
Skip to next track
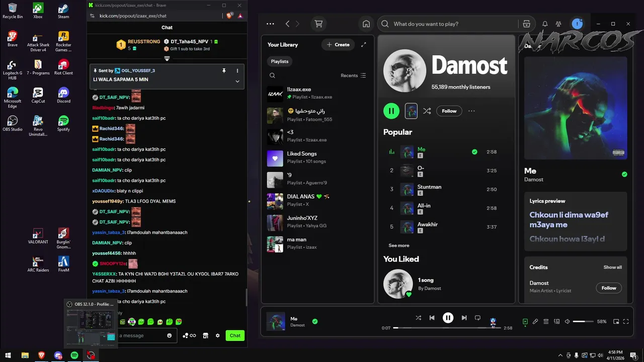tap(464, 318)
